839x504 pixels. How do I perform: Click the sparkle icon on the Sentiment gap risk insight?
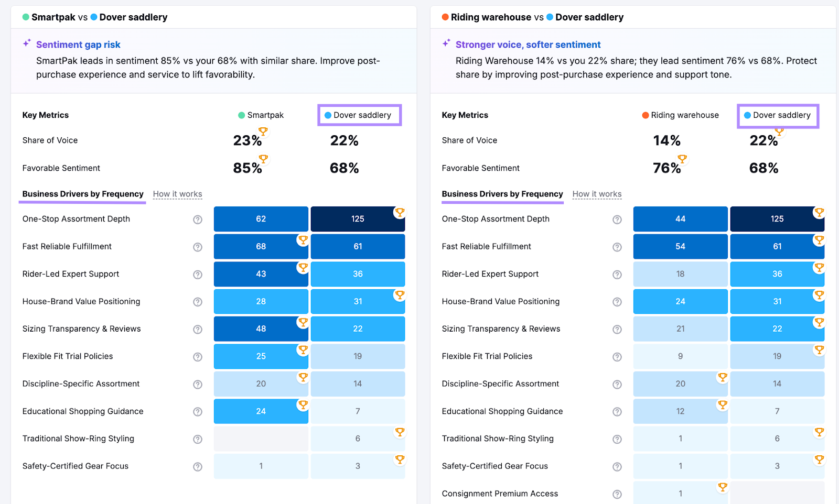27,43
